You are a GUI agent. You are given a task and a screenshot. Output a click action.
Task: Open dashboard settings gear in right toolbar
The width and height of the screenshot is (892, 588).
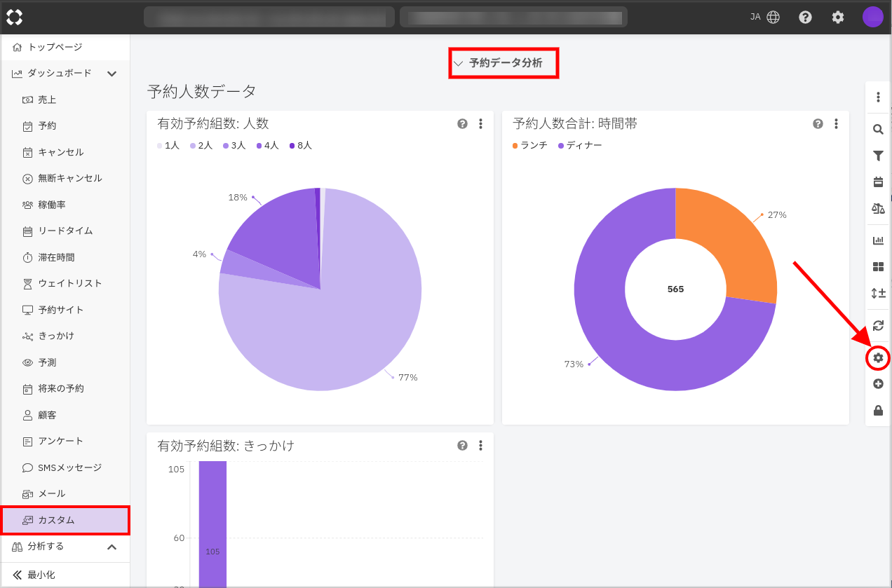878,358
